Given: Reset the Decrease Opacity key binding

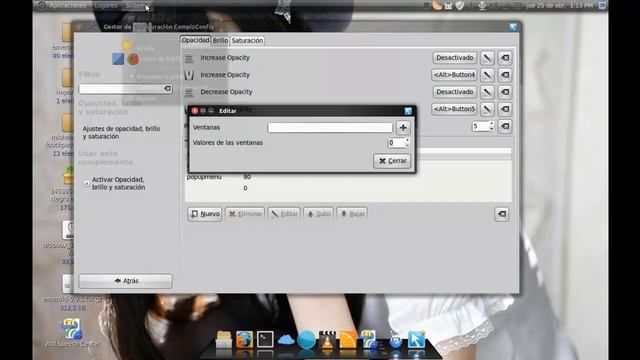Looking at the screenshot, I should [505, 92].
